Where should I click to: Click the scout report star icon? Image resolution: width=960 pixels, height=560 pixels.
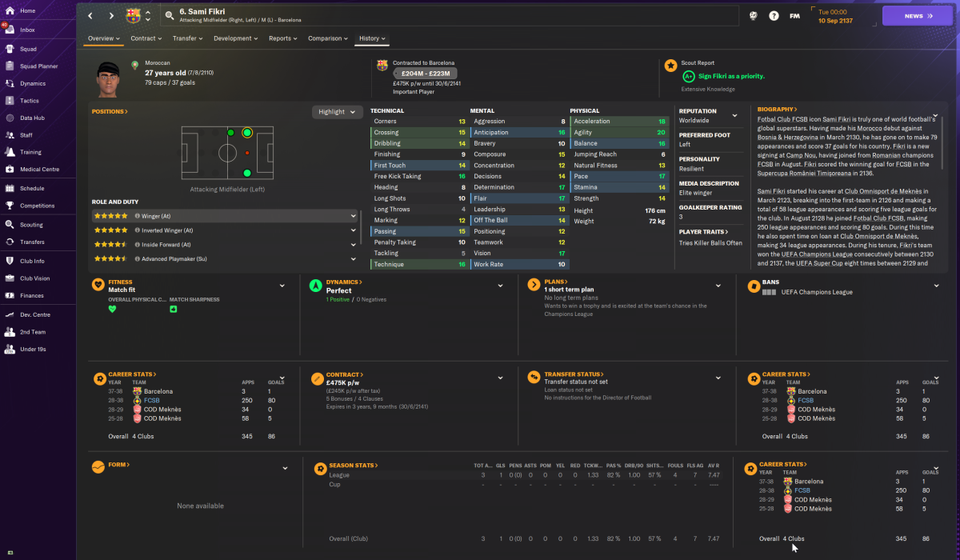(670, 65)
